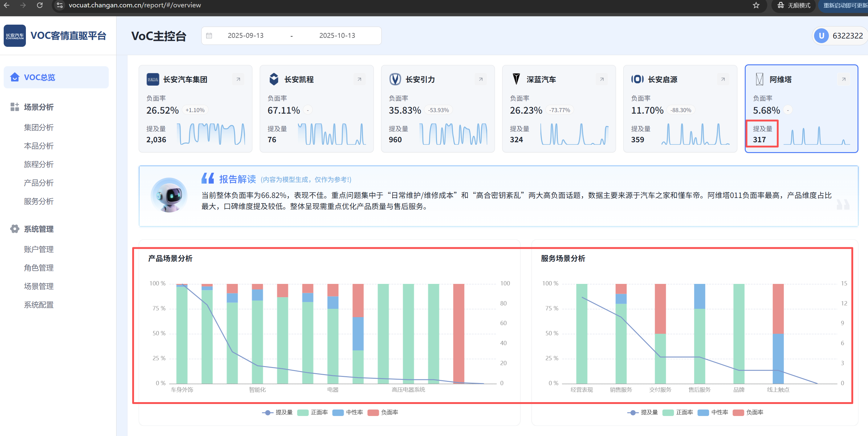Open 旅程分析 menu item
This screenshot has width=868, height=436.
[x=39, y=164]
